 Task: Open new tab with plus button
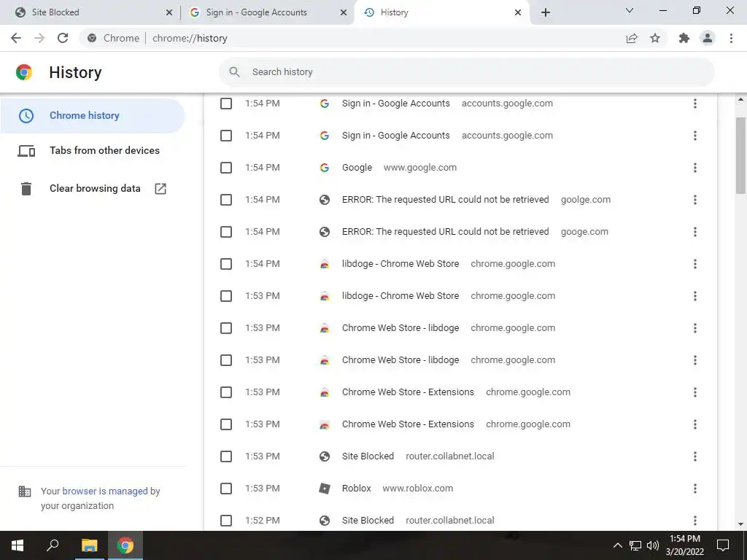point(546,12)
